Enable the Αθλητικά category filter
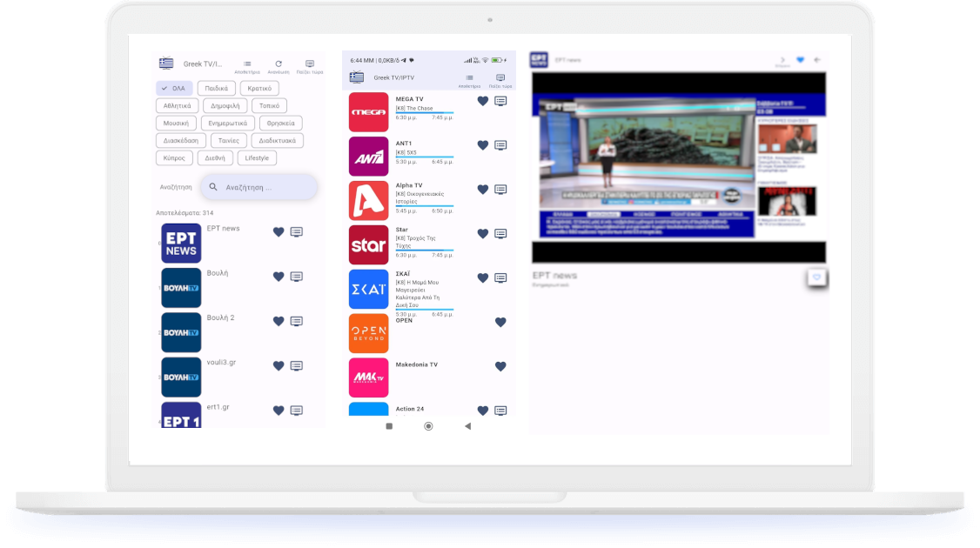 pos(178,105)
